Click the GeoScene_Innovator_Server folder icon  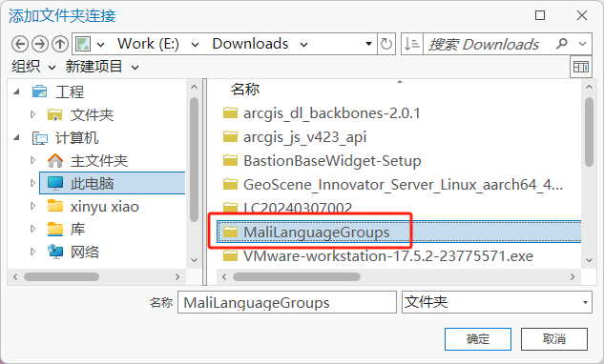click(230, 184)
